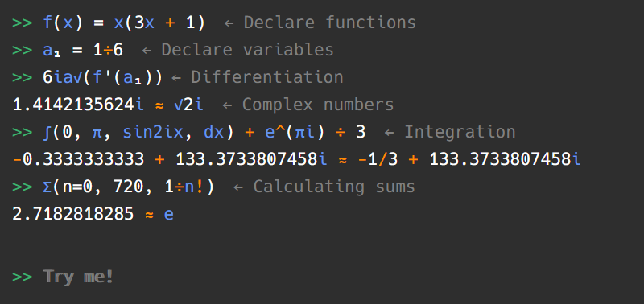Click the 'Declare variables' comment
Image resolution: width=644 pixels, height=304 pixels.
click(x=247, y=50)
